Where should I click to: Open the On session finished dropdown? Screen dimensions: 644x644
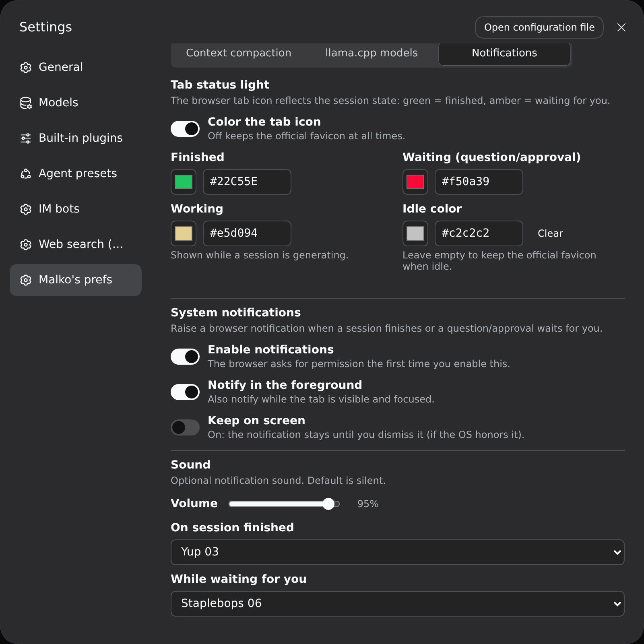click(x=398, y=552)
